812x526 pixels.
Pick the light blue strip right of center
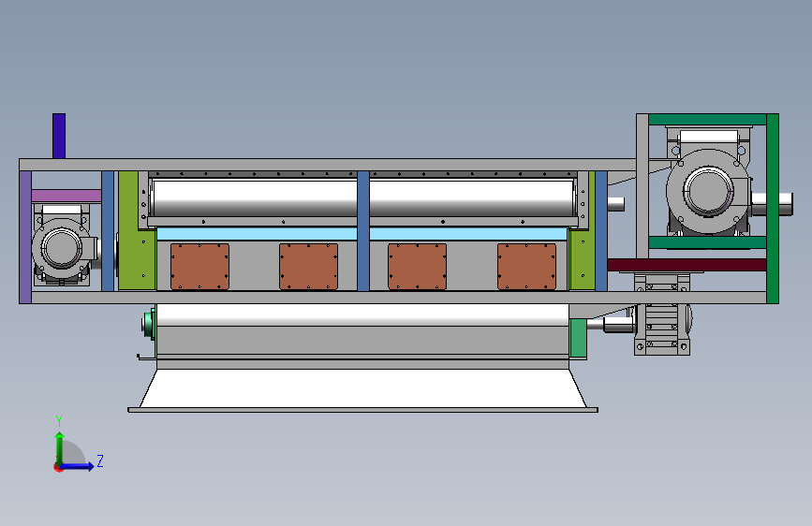click(x=468, y=234)
